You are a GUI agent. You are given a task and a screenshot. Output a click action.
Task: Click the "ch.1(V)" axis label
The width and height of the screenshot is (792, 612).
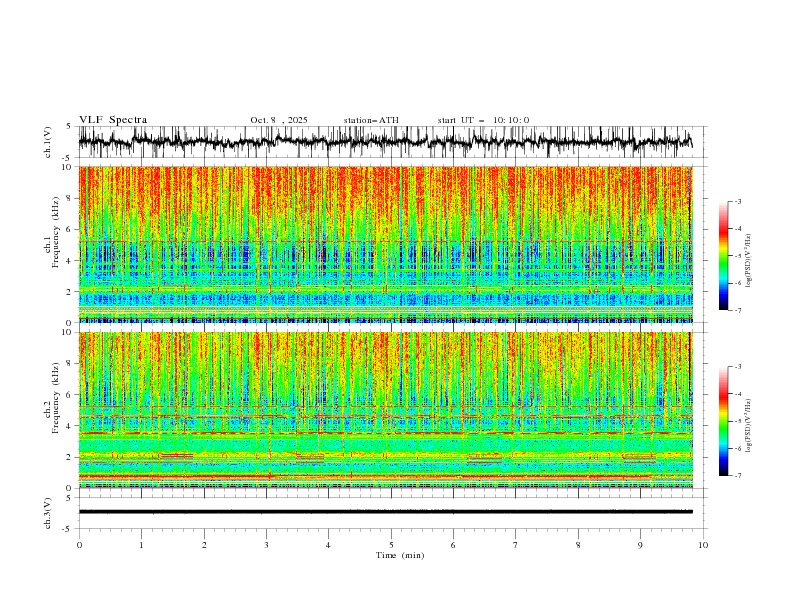click(48, 142)
